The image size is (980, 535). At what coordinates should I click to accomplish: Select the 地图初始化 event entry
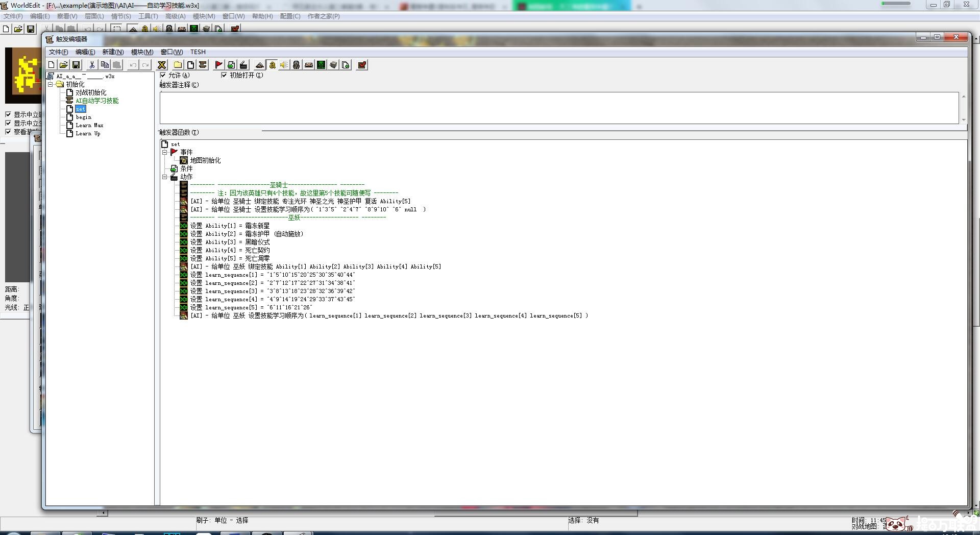(x=205, y=160)
